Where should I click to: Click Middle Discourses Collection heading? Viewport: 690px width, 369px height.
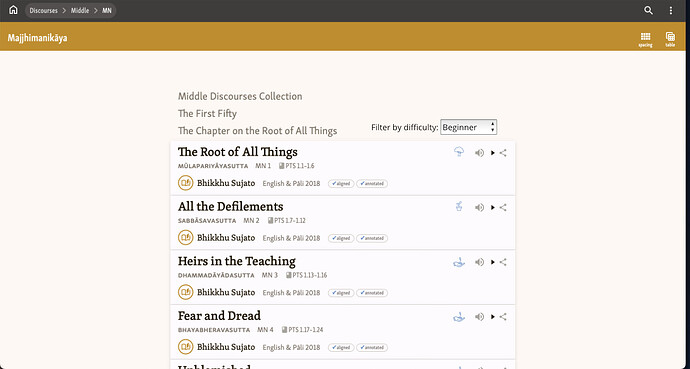pyautogui.click(x=240, y=96)
